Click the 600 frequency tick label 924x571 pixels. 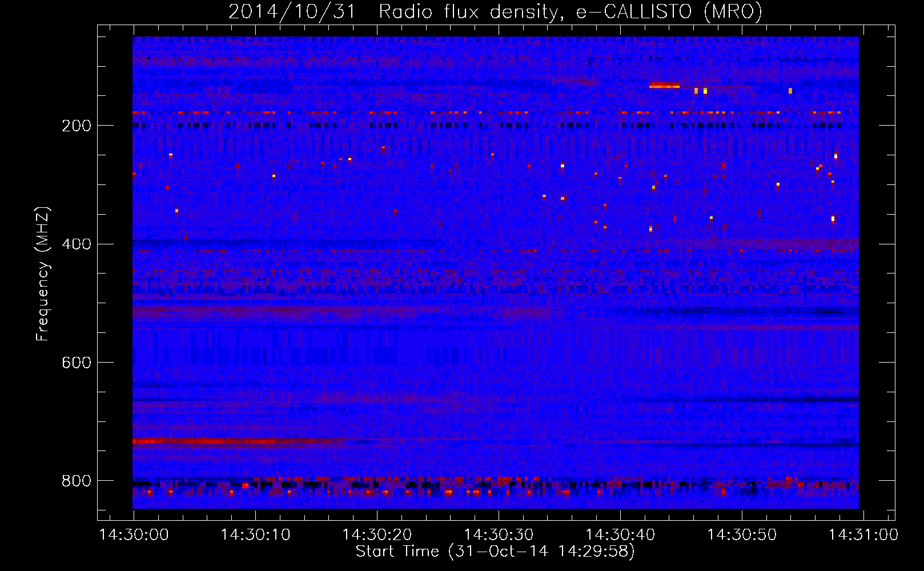point(77,363)
